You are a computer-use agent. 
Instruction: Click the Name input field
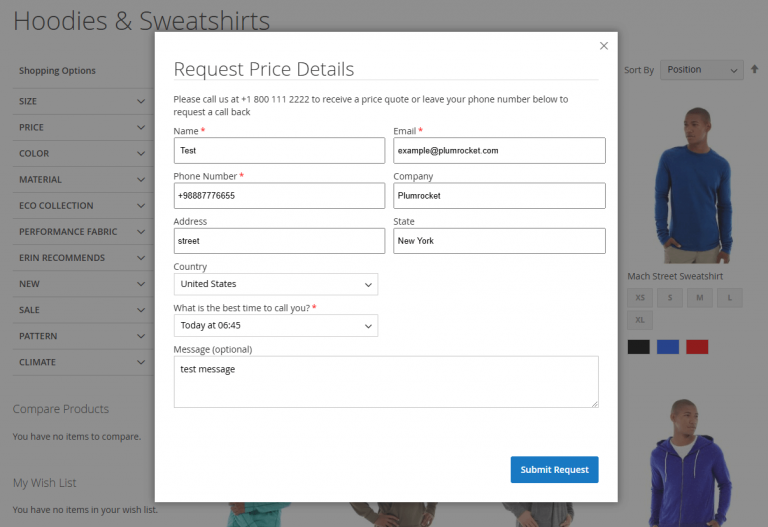click(279, 150)
